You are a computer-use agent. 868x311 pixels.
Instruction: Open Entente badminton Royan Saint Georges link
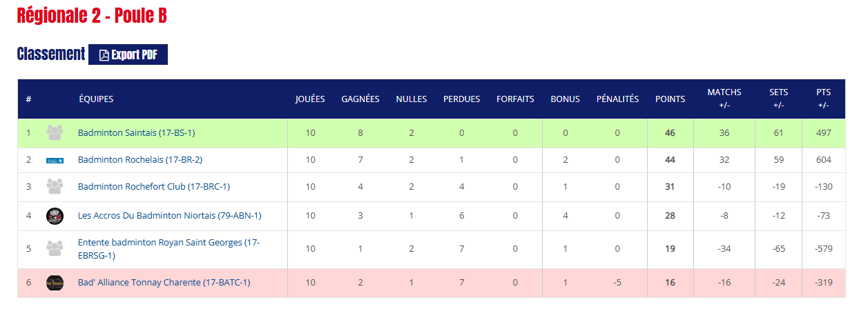coord(169,248)
